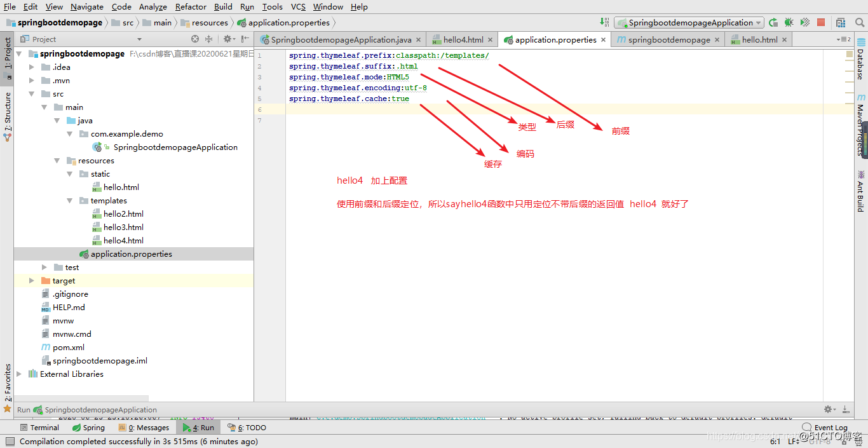868x448 pixels.
Task: Click the Build project icon with binary digits
Action: (604, 22)
